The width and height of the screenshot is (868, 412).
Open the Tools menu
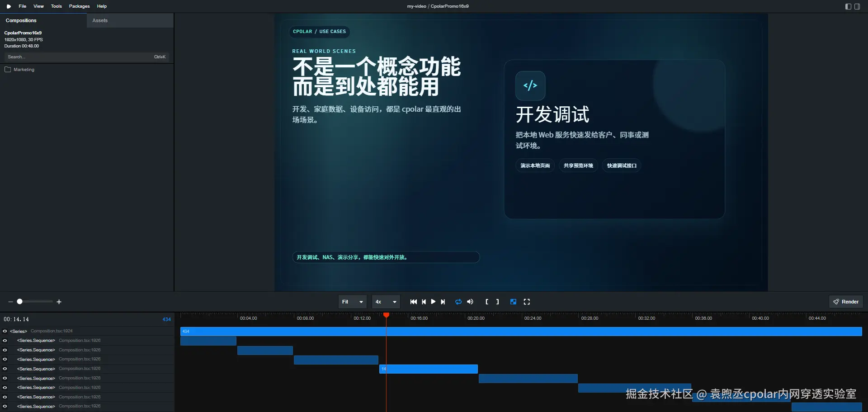coord(57,6)
